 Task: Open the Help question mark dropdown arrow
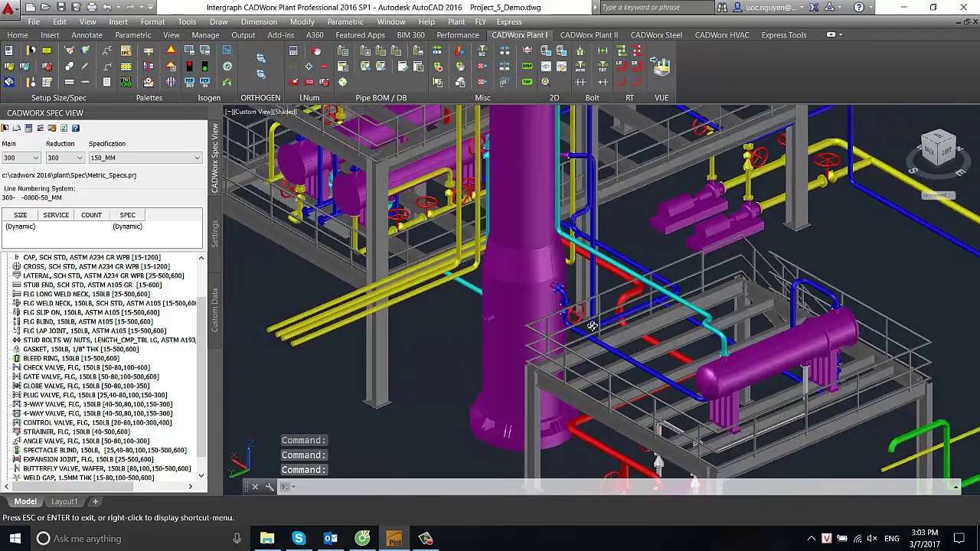tap(871, 7)
